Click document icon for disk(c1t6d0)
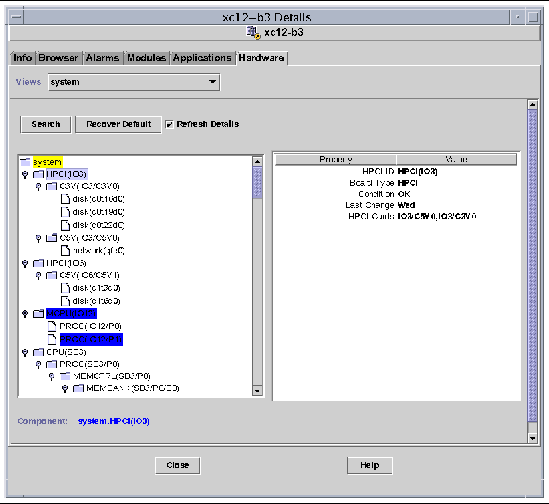 pyautogui.click(x=65, y=301)
